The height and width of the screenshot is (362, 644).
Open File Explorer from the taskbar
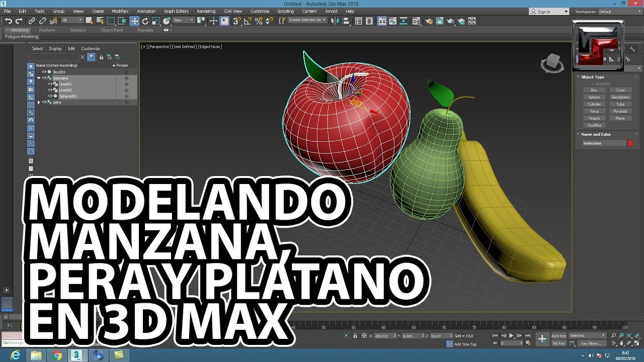[x=36, y=355]
